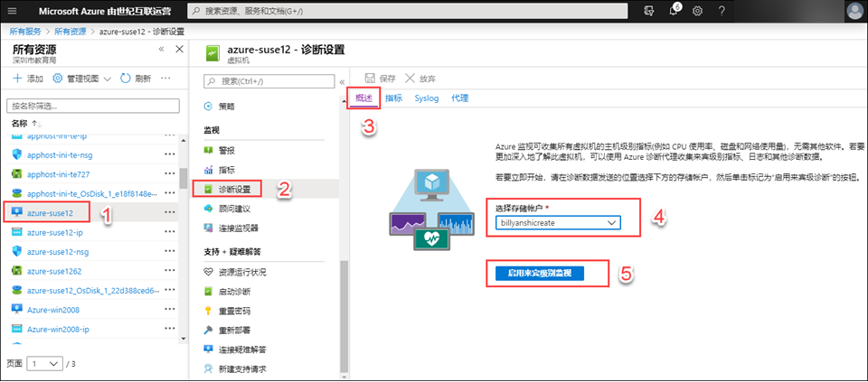This screenshot has width=868, height=382.
Task: Click the search resources box
Action: [x=408, y=11]
